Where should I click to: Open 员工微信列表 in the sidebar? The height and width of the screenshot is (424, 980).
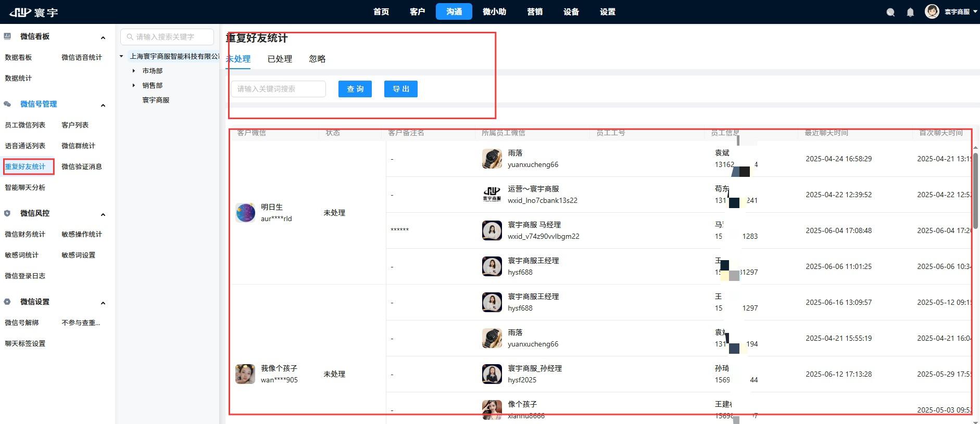[25, 125]
